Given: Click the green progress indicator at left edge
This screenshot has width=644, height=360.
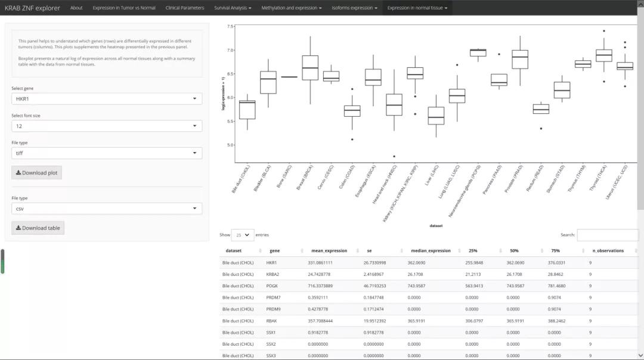Looking at the screenshot, I should click(x=2, y=262).
